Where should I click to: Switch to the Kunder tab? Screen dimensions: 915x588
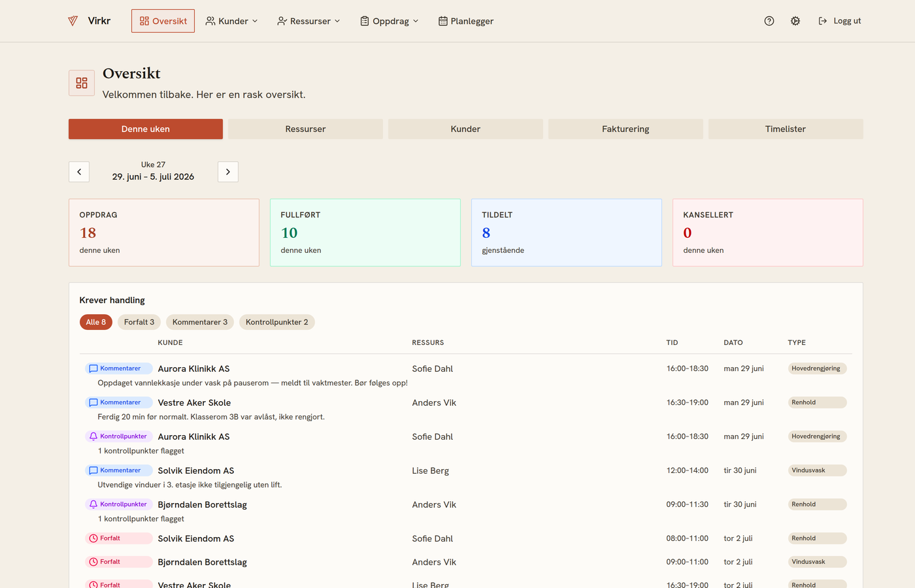[465, 129]
